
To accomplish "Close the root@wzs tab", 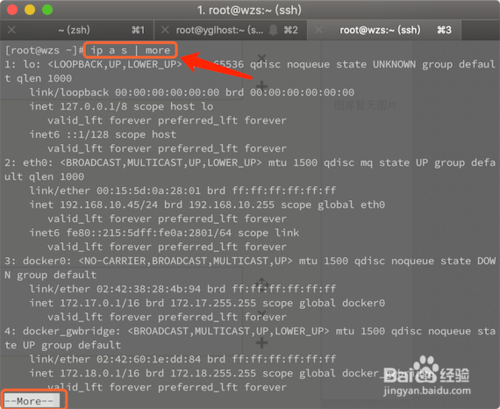I will click(318, 30).
